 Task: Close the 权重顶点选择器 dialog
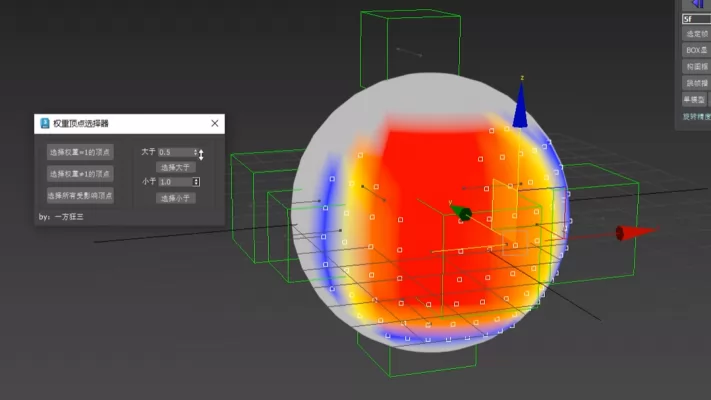(x=214, y=124)
